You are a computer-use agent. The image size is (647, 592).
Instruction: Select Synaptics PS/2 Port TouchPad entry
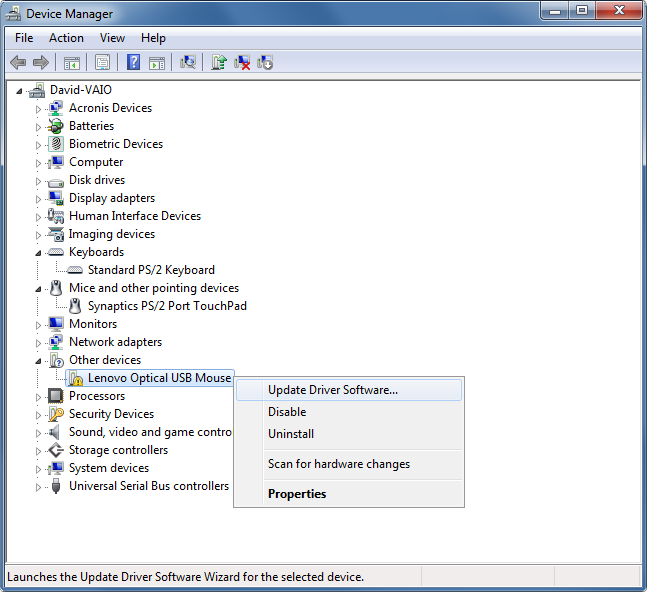[167, 306]
